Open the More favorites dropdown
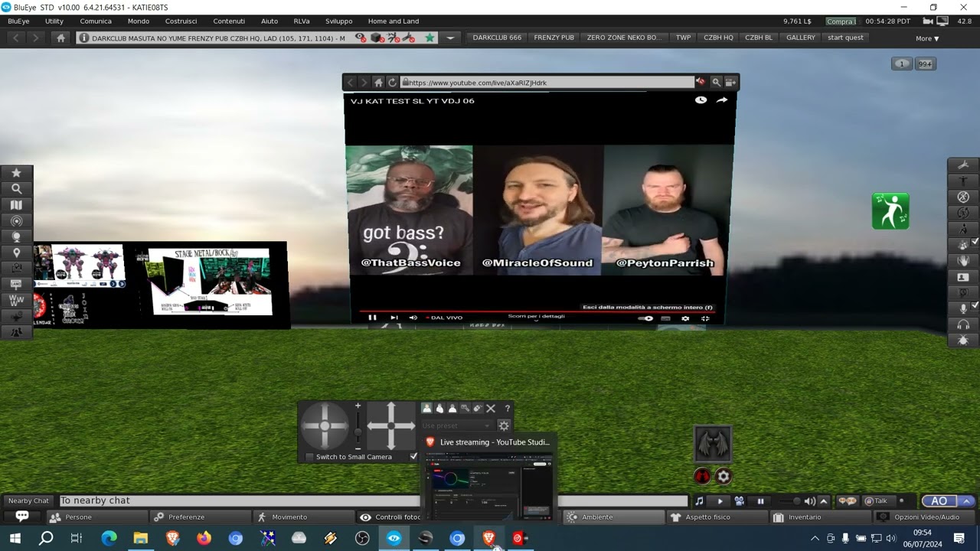This screenshot has width=980, height=551. tap(927, 38)
